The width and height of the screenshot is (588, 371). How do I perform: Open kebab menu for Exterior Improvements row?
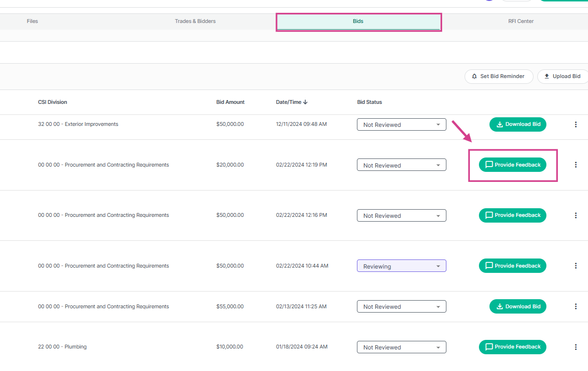pyautogui.click(x=576, y=124)
